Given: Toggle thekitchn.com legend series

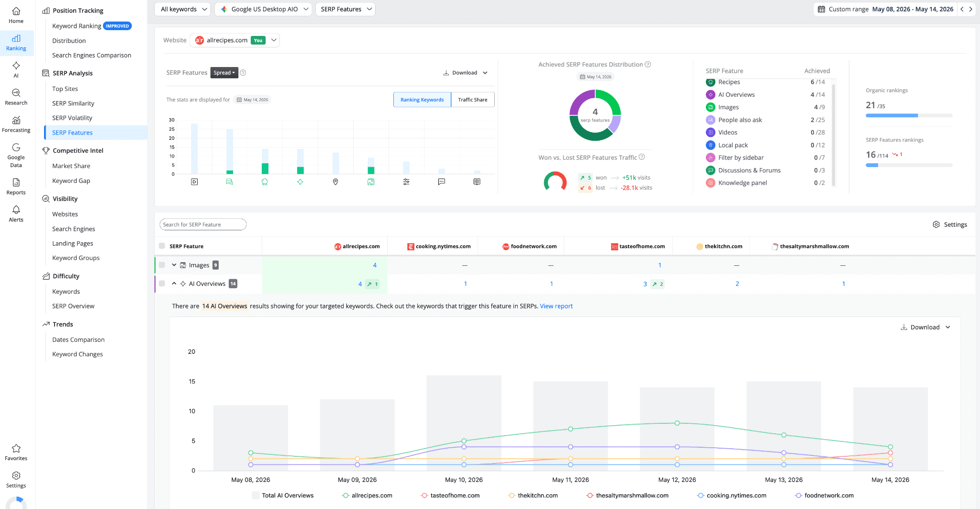Looking at the screenshot, I should [533, 496].
